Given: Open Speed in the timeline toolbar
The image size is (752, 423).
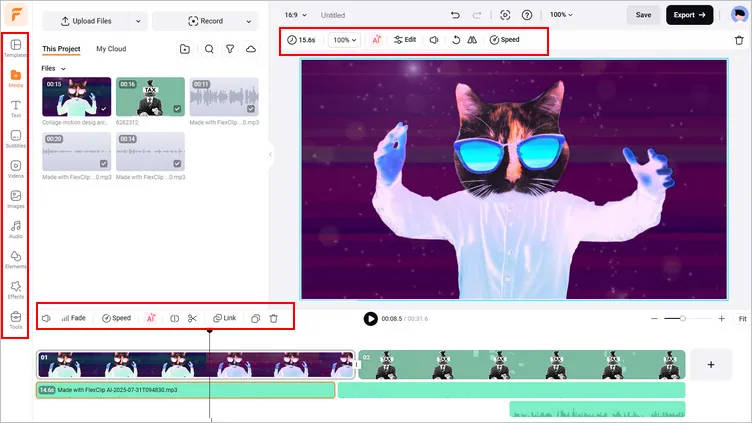Looking at the screenshot, I should (x=117, y=318).
